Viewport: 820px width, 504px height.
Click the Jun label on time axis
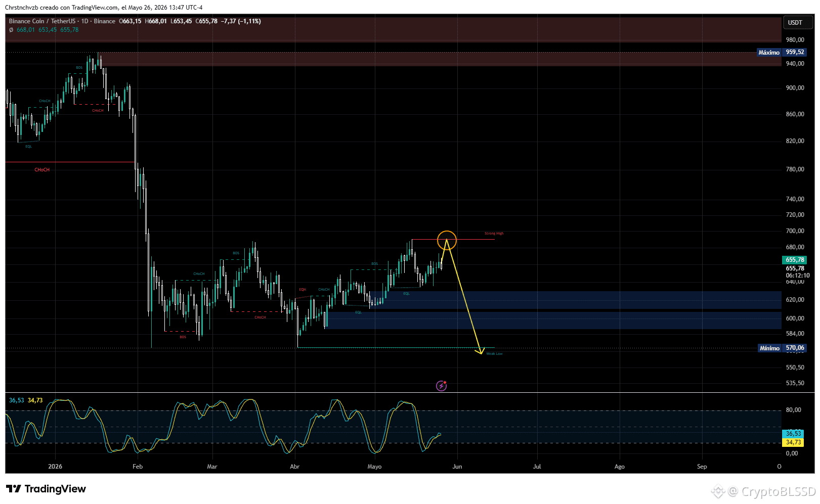457,467
